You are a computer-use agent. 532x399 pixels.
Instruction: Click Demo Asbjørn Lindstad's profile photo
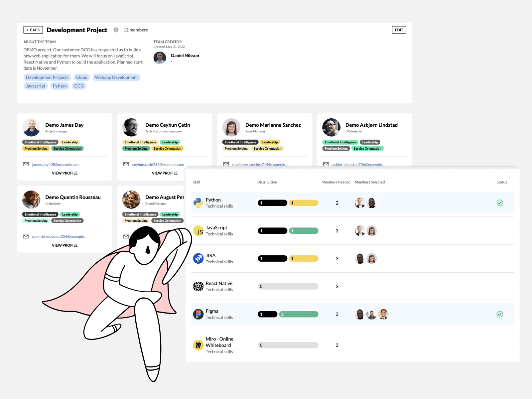click(x=332, y=128)
